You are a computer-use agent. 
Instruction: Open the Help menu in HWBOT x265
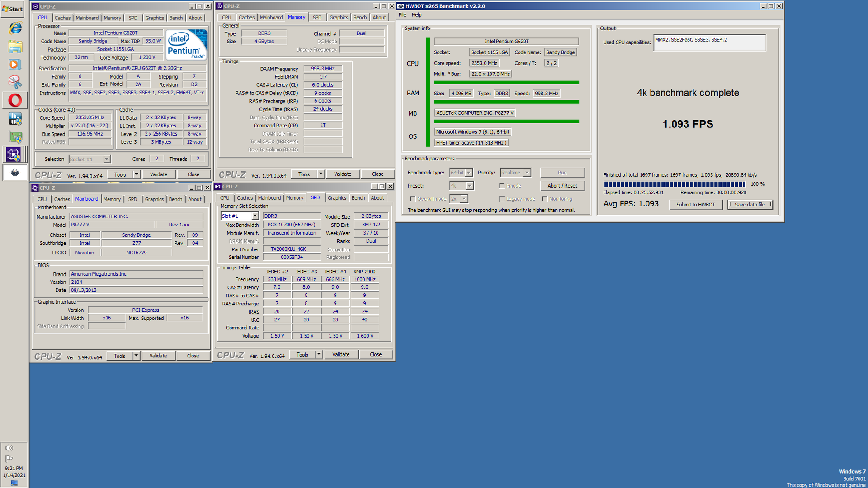click(416, 15)
